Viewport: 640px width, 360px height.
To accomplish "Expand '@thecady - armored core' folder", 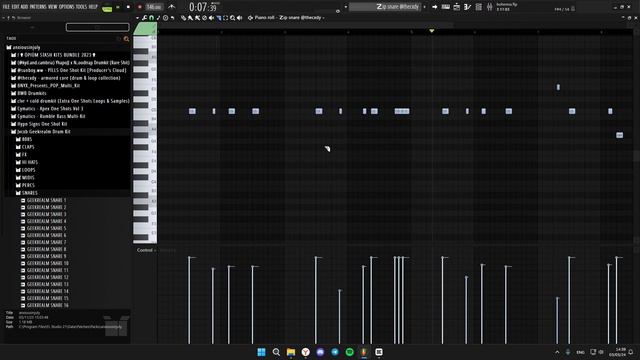I will [66, 78].
